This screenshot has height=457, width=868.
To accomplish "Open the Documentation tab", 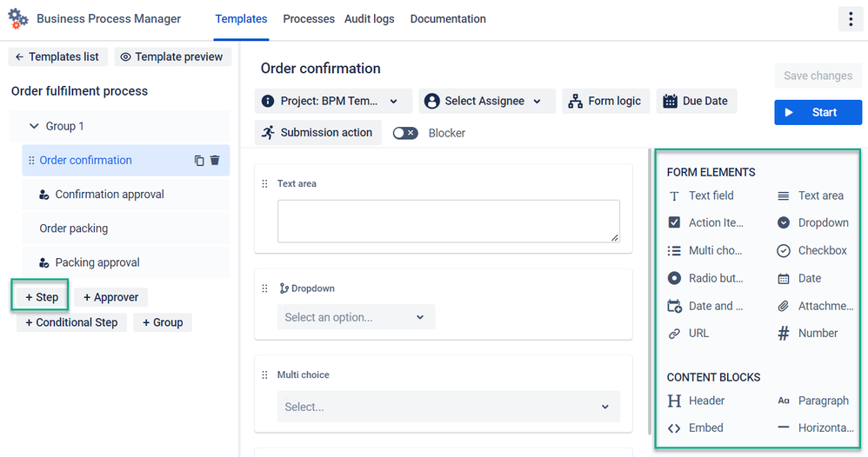I will pos(448,19).
